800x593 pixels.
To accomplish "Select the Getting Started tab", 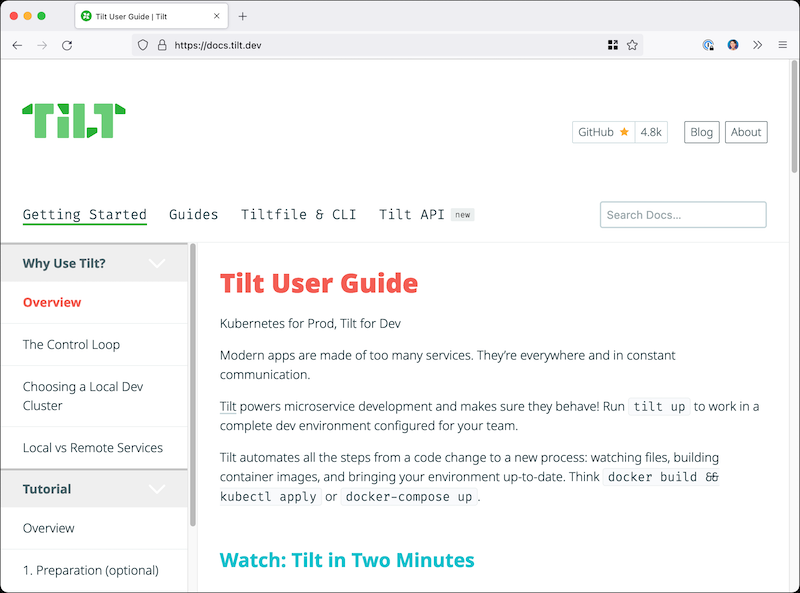I will coord(85,214).
